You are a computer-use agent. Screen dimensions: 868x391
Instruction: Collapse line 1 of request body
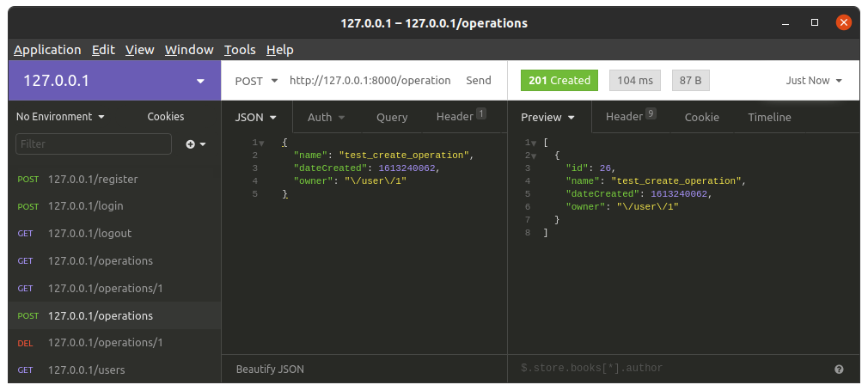[x=262, y=144]
